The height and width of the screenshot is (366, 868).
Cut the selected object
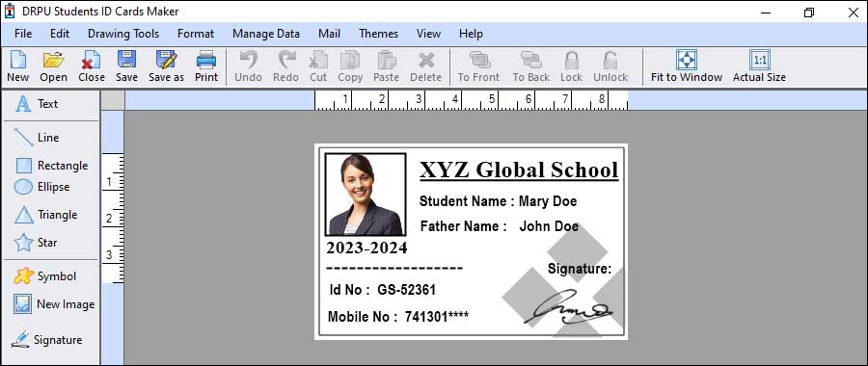(x=318, y=66)
